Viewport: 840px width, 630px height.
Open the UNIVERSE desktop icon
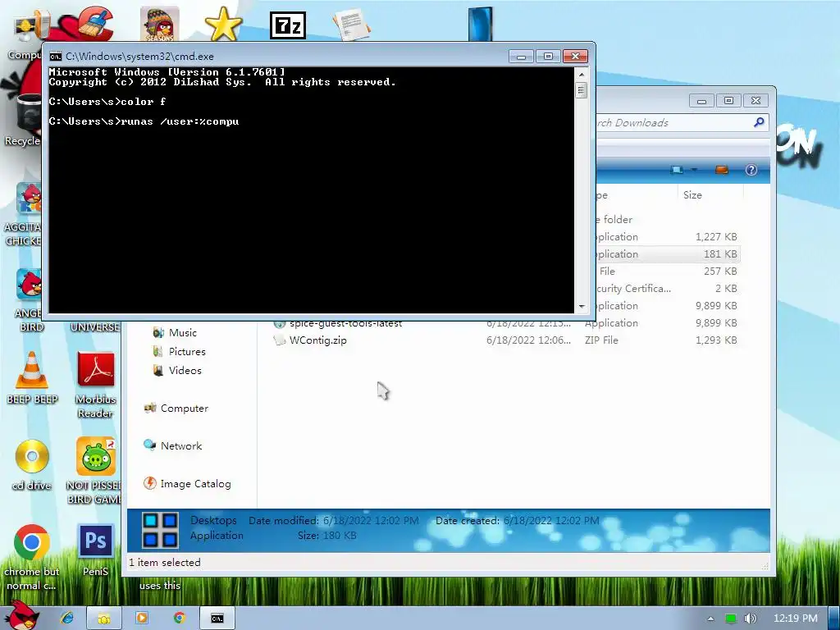(x=95, y=326)
